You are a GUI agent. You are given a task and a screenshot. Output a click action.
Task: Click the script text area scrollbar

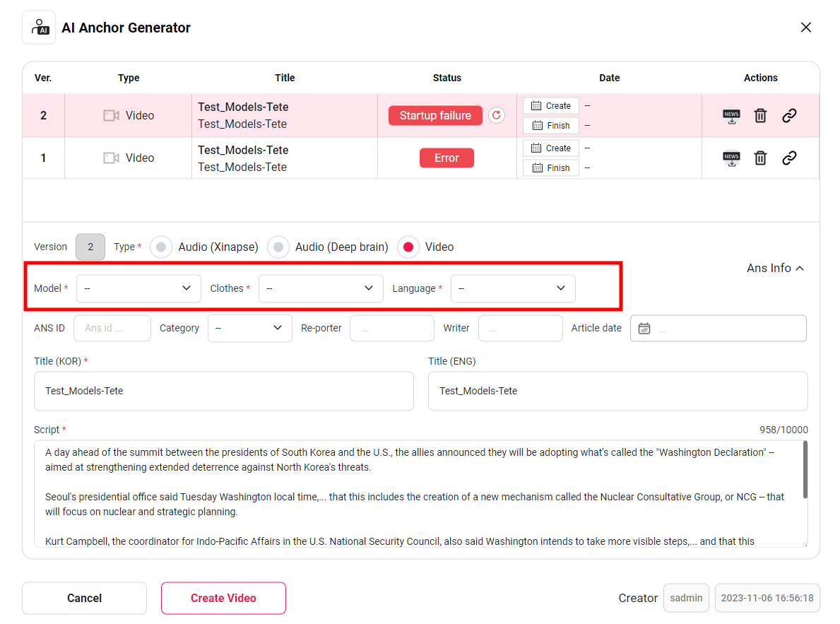[x=805, y=470]
